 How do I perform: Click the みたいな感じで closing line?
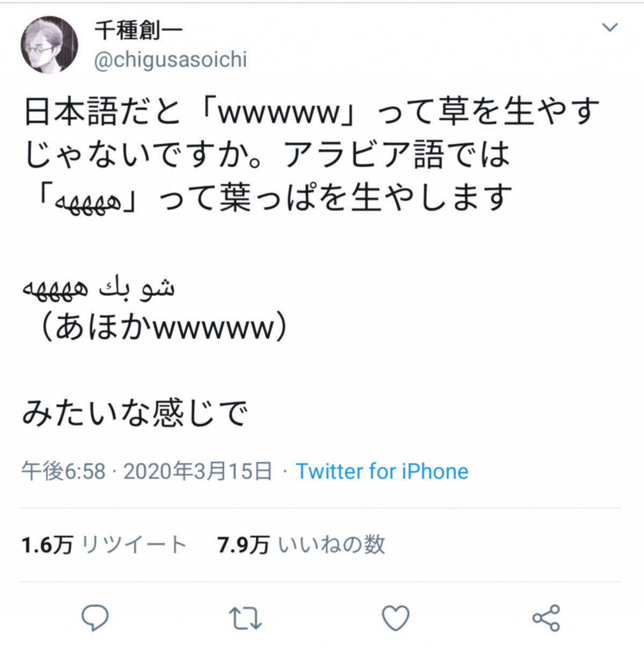point(135,414)
